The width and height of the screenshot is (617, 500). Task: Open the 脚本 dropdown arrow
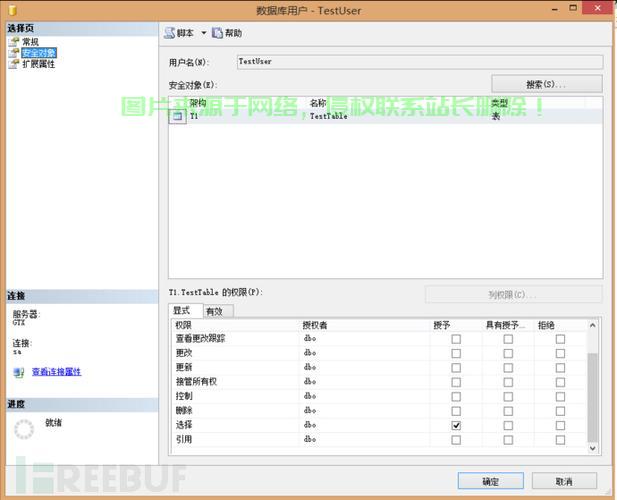pos(204,33)
